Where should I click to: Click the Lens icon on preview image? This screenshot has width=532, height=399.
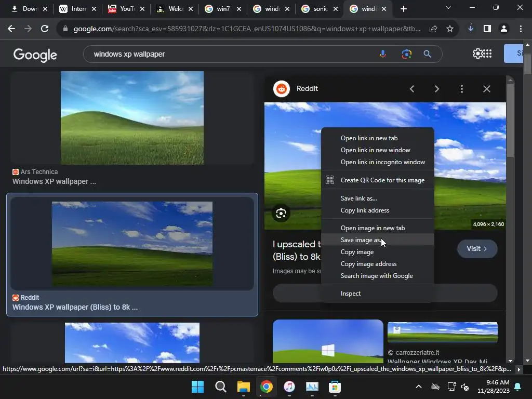(x=281, y=214)
